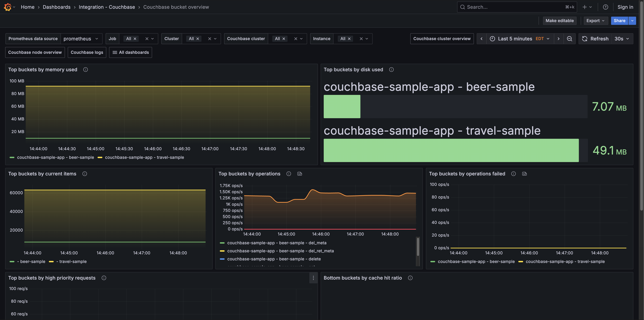Image resolution: width=644 pixels, height=320 pixels.
Task: Click panel links icon on Top buckets by operations
Action: (x=300, y=174)
